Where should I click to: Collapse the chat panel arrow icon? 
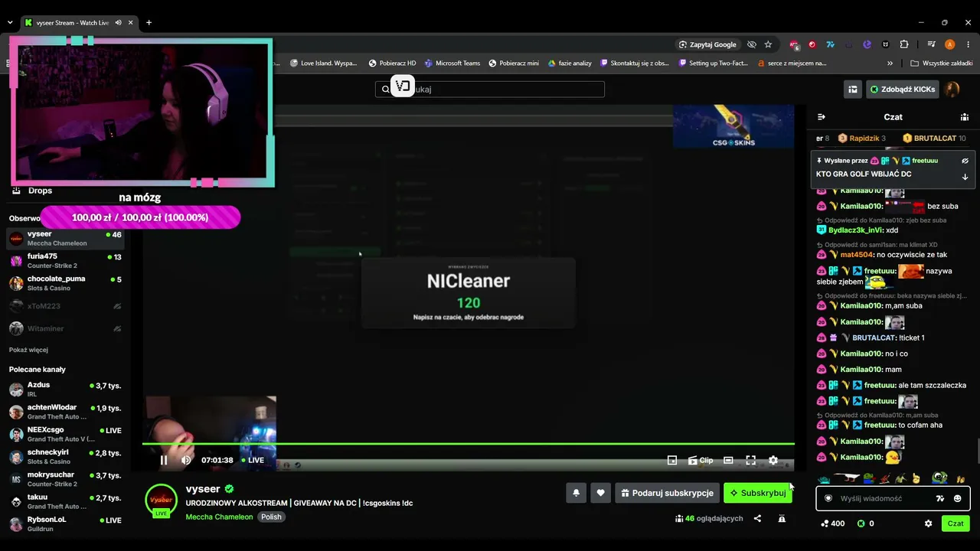(x=822, y=117)
